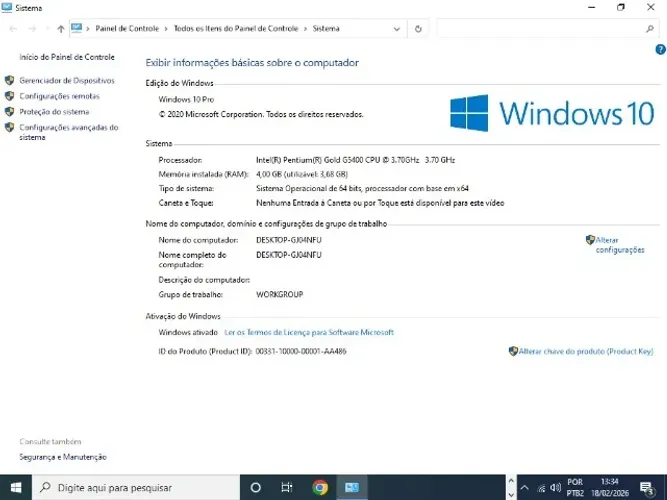This screenshot has width=667, height=500.
Task: Refresh the address bar location
Action: [x=418, y=29]
